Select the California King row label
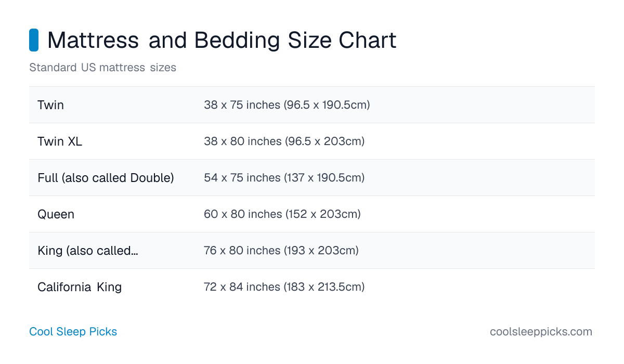This screenshot has width=624, height=364. 80,287
